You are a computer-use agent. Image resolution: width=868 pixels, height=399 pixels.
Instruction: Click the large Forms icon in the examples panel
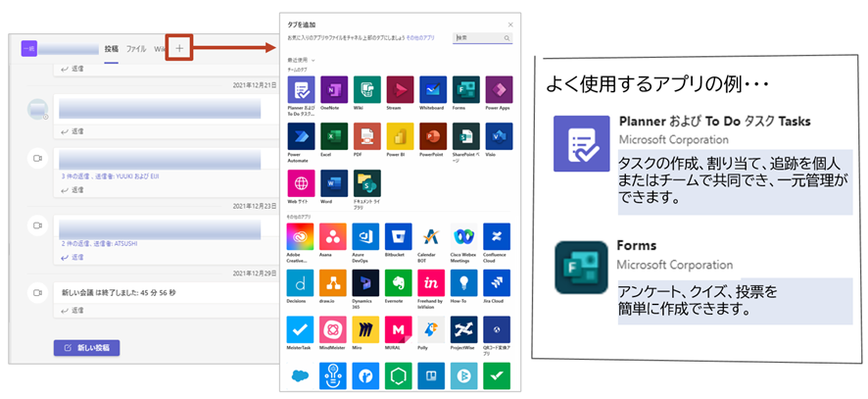pos(581,267)
